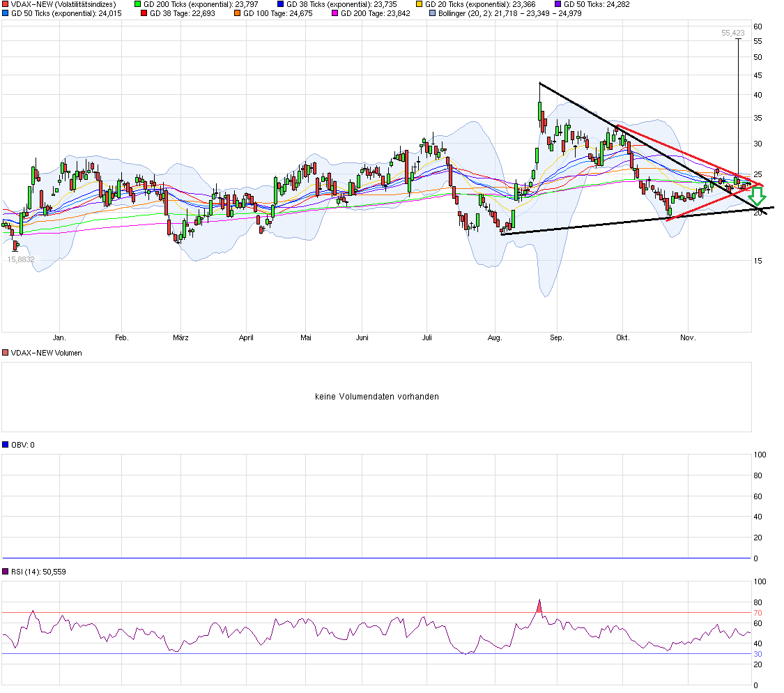The height and width of the screenshot is (693, 784).
Task: Click the GD 50 Ticks (exponential): 24,015 label
Action: pyautogui.click(x=66, y=13)
